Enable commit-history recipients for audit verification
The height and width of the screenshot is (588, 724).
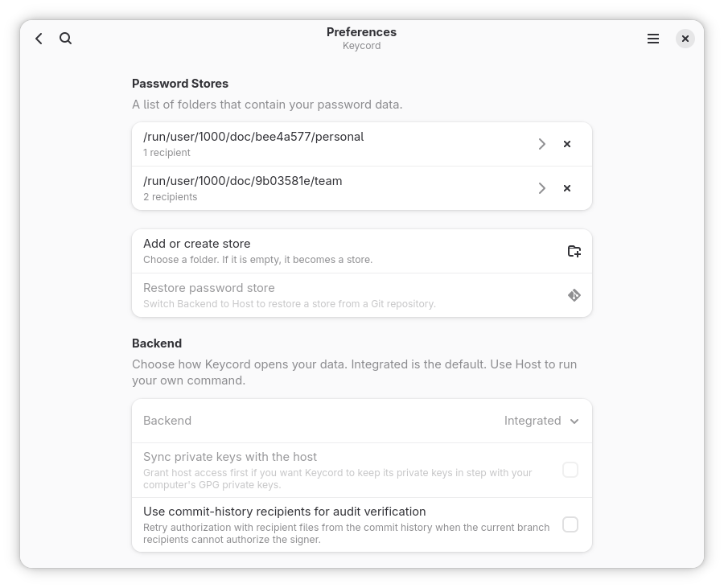click(x=570, y=524)
